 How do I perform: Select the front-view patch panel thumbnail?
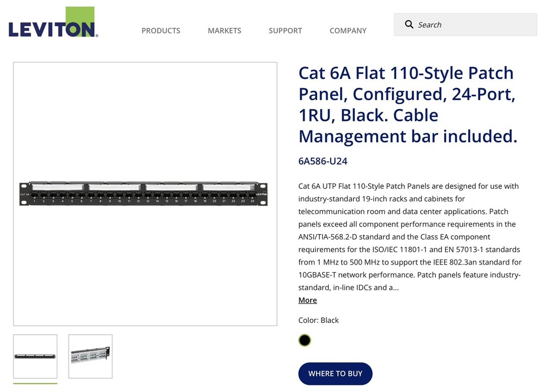click(x=35, y=356)
